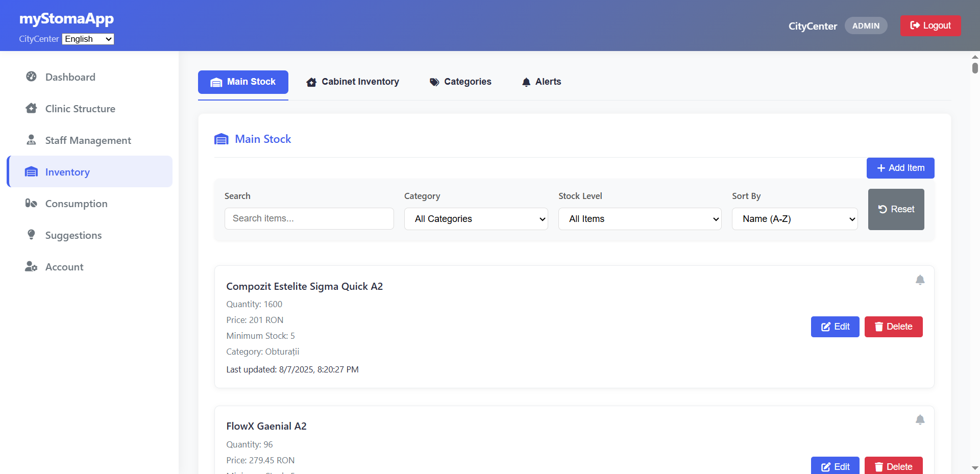Open the language dropdown showing English
The width and height of the screenshot is (980, 474).
pos(88,39)
